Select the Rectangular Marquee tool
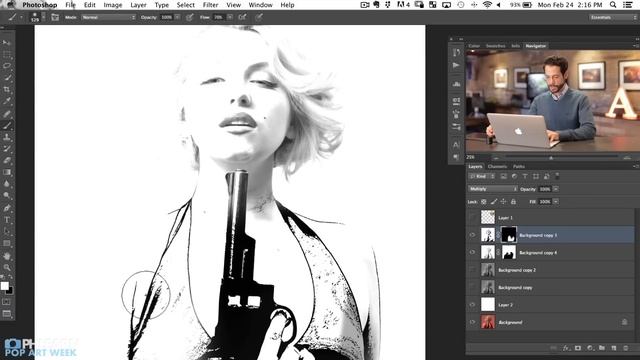The height and width of the screenshot is (360, 640). pos(7,54)
